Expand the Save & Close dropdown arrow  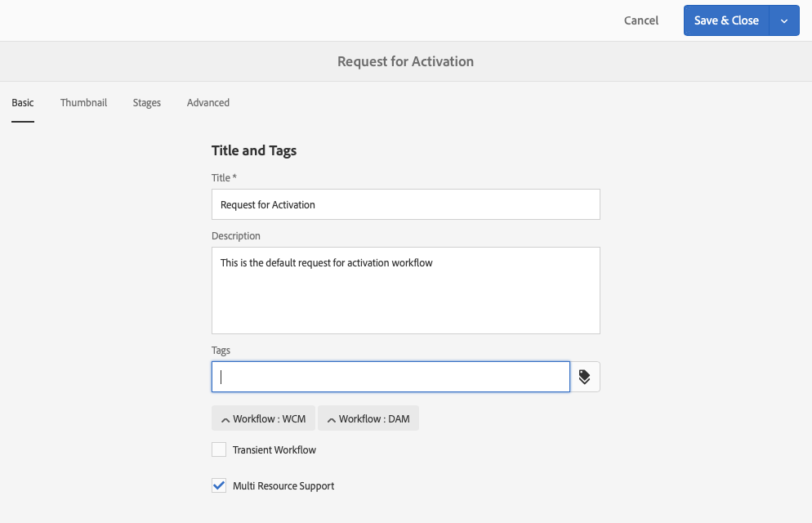784,21
